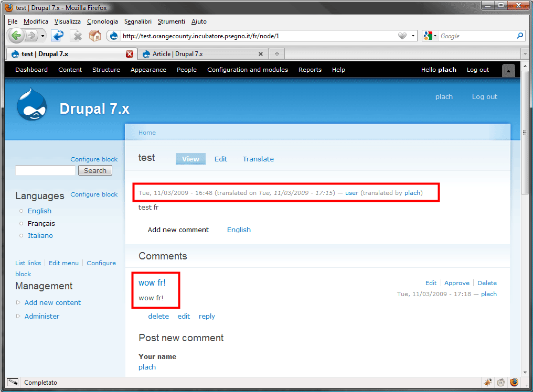Open the Visualizza menu
533x392 pixels.
pyautogui.click(x=67, y=21)
